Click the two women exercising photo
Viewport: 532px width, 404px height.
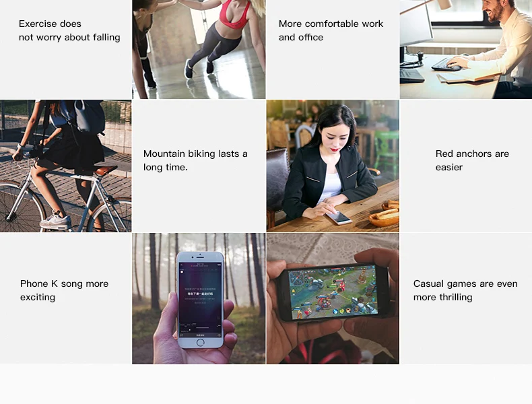pos(199,49)
